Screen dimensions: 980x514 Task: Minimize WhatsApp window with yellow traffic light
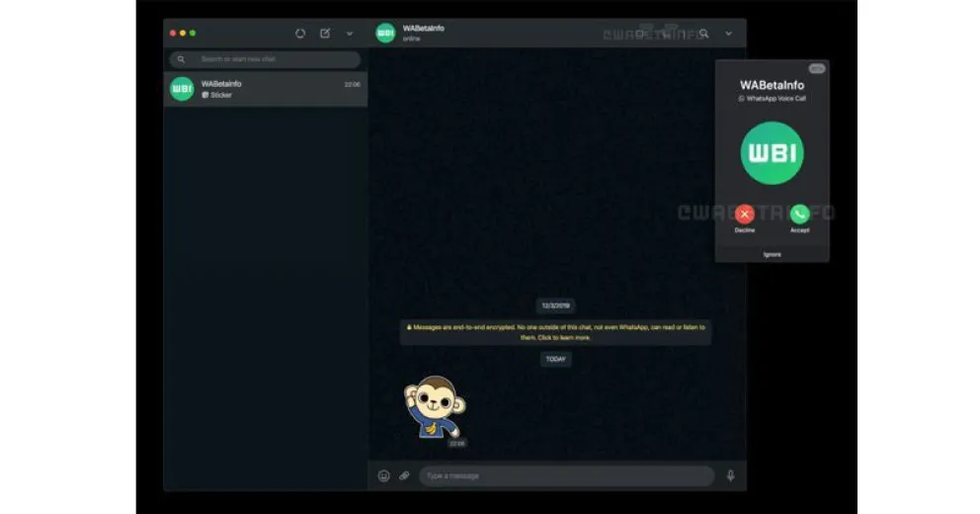183,34
